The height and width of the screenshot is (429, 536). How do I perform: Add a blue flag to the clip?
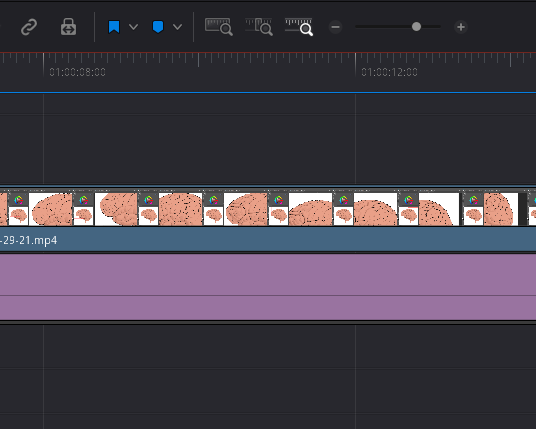(x=114, y=27)
